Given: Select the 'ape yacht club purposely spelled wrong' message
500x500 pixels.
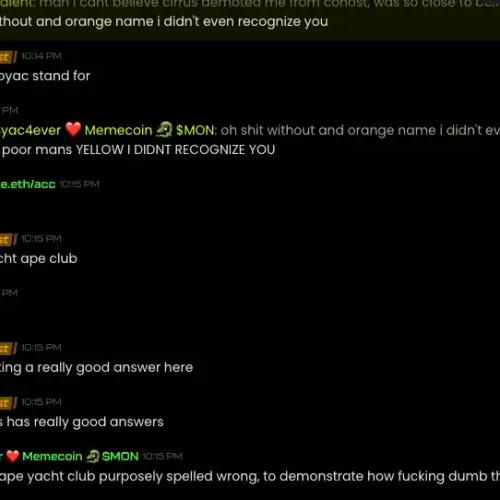Looking at the screenshot, I should coord(250,476).
